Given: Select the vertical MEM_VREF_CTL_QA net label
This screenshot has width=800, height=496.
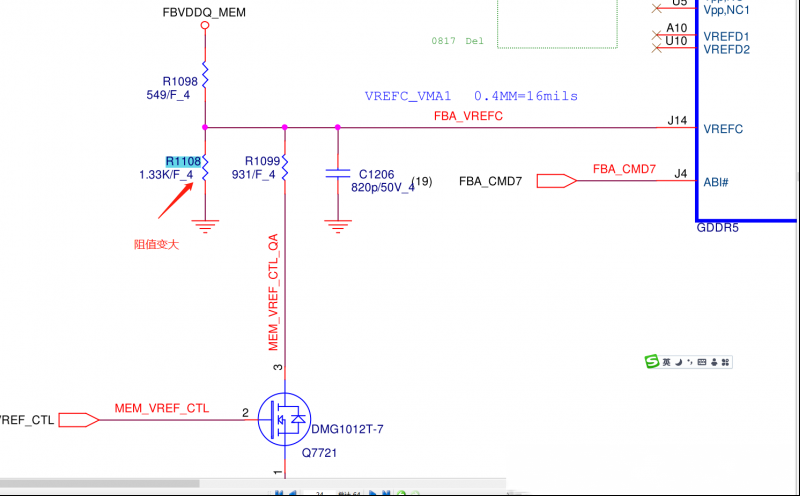Looking at the screenshot, I should [273, 292].
